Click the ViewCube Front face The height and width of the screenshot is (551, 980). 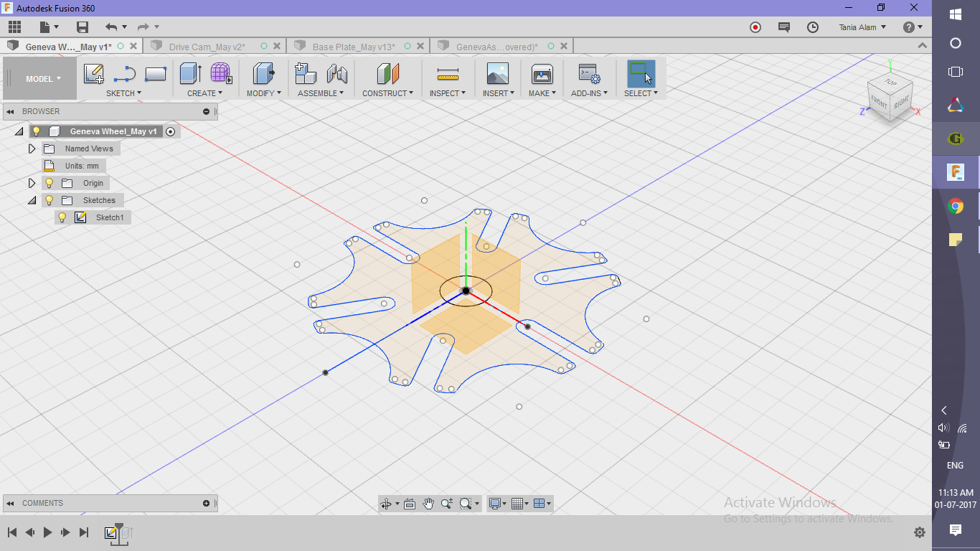pyautogui.click(x=880, y=103)
